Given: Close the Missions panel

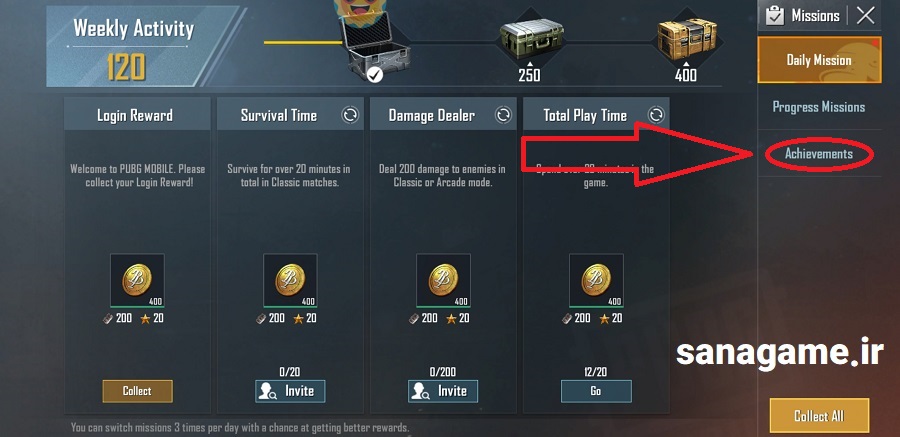Looking at the screenshot, I should 865,16.
